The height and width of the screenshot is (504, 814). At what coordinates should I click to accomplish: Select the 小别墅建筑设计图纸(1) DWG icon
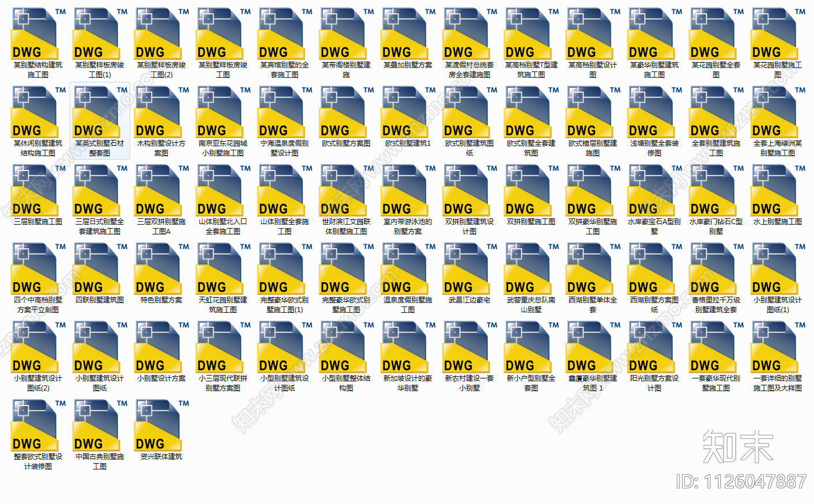[x=774, y=269]
